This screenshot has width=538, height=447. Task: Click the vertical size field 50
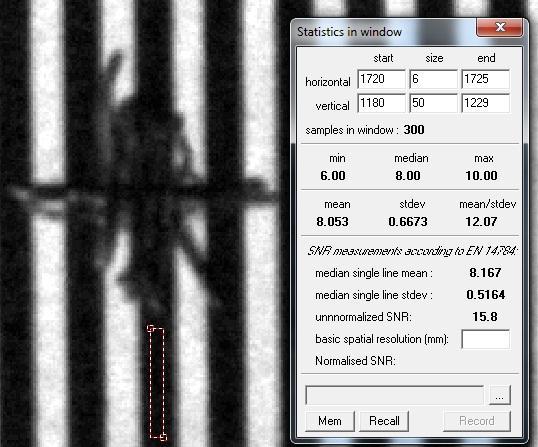[433, 103]
